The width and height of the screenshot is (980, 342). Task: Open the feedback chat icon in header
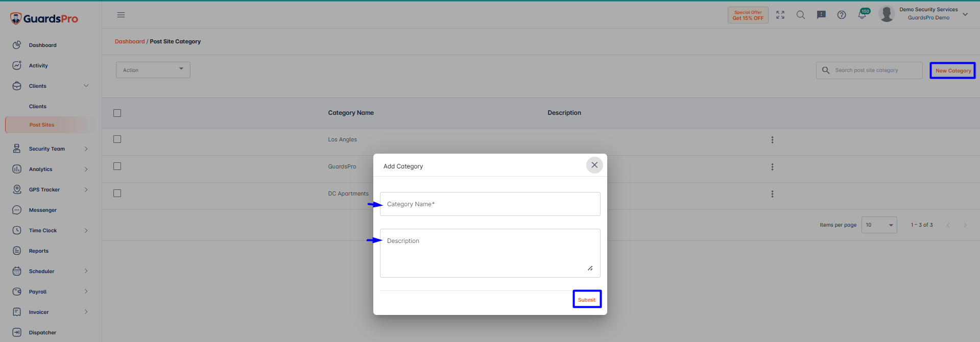pos(821,15)
